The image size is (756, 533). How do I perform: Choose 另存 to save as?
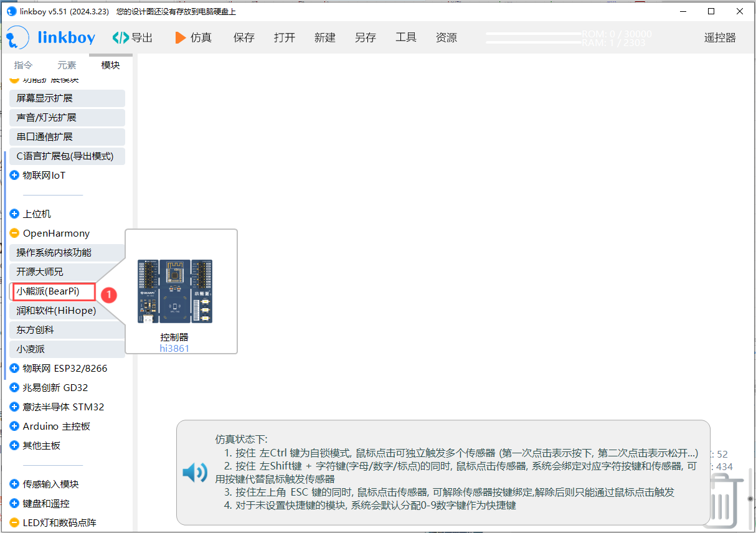coord(366,38)
